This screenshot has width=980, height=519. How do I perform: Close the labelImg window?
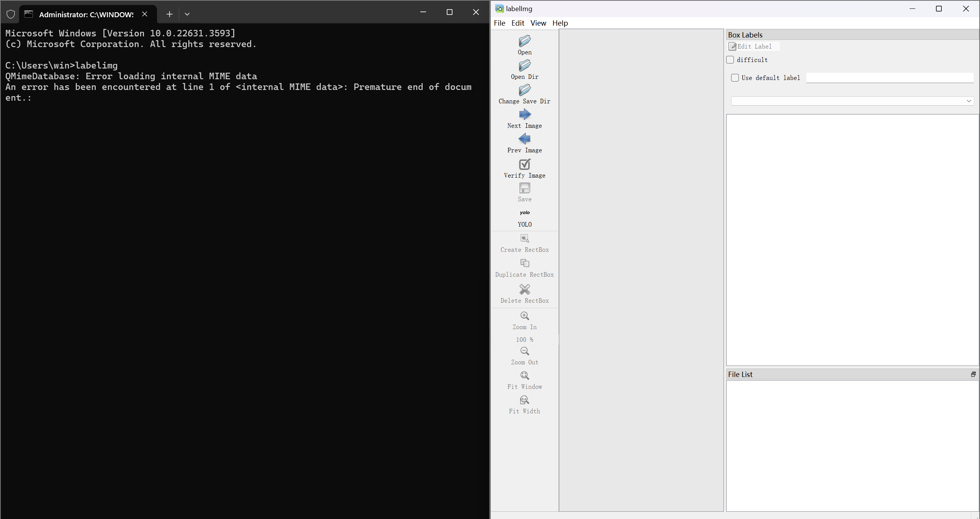966,8
